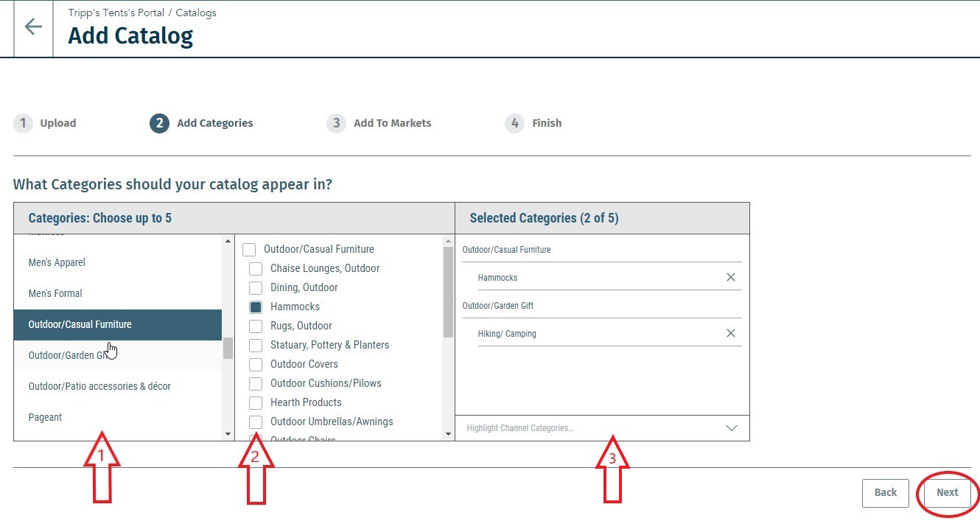Image resolution: width=980 pixels, height=521 pixels.
Task: Click subcategories list scrollbar up arrow
Action: coord(448,241)
